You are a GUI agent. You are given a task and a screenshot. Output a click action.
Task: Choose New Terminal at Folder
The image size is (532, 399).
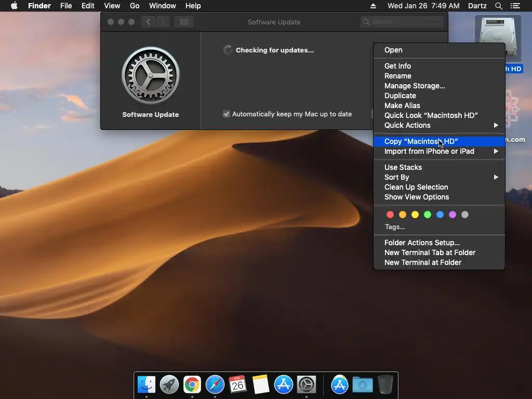pos(439,262)
